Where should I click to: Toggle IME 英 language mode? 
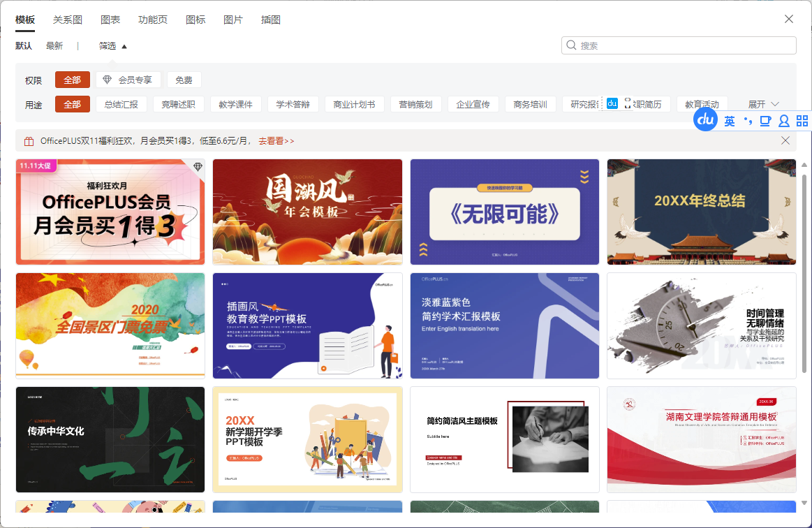(729, 122)
